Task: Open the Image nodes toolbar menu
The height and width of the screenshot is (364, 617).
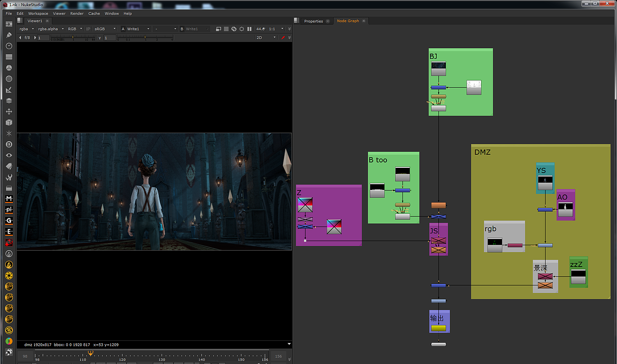Action: click(x=9, y=24)
